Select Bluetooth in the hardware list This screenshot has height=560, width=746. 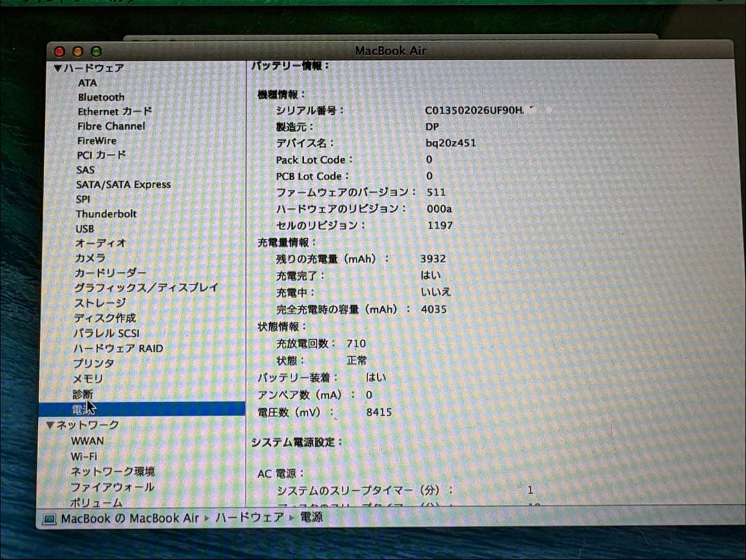coord(101,97)
